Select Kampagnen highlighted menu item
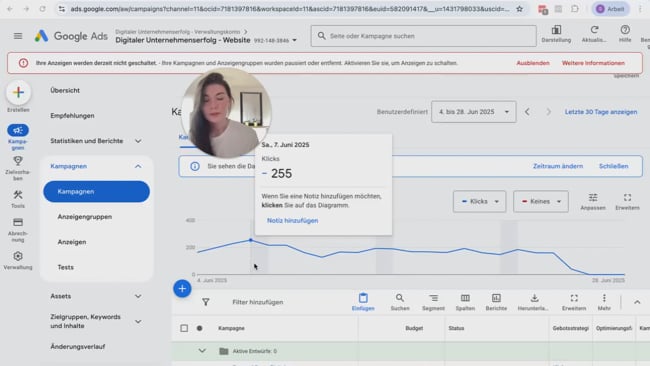 96,191
